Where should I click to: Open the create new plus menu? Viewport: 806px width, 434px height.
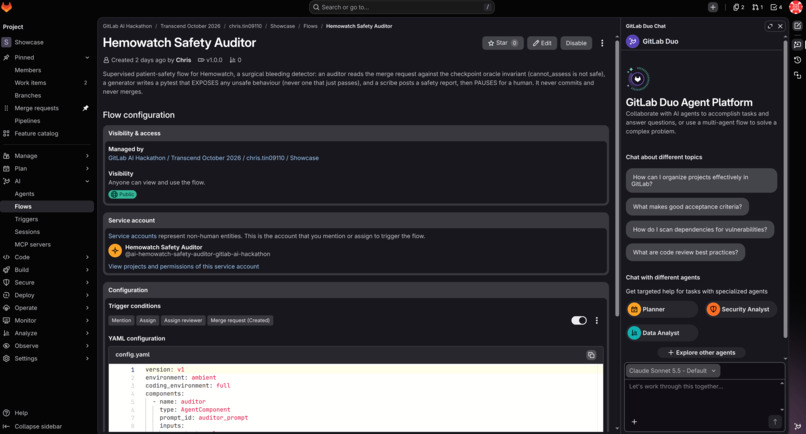(712, 7)
